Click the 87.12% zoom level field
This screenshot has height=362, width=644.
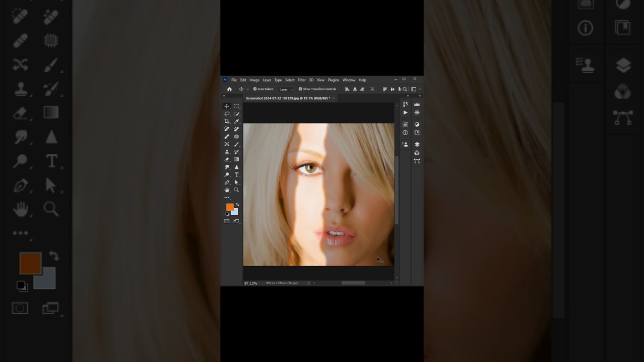point(251,283)
